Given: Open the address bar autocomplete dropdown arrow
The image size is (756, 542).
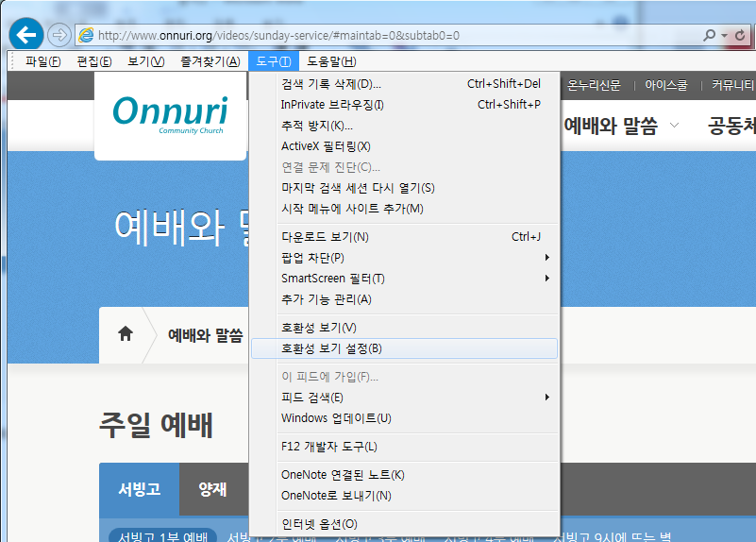Looking at the screenshot, I should tap(724, 36).
